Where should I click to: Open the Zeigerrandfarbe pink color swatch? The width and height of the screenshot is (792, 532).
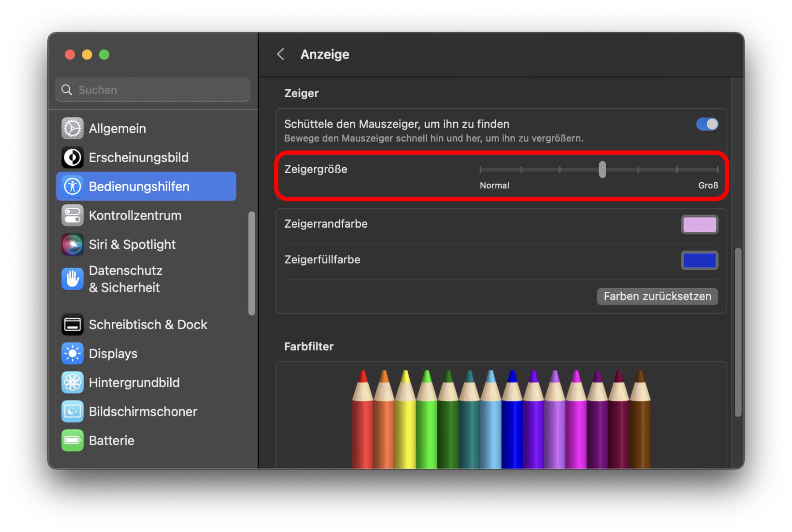(699, 225)
